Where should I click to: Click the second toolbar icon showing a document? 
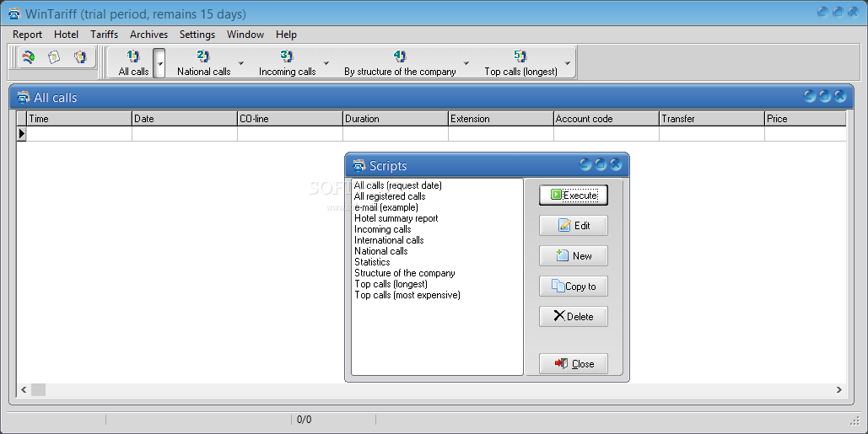[54, 57]
